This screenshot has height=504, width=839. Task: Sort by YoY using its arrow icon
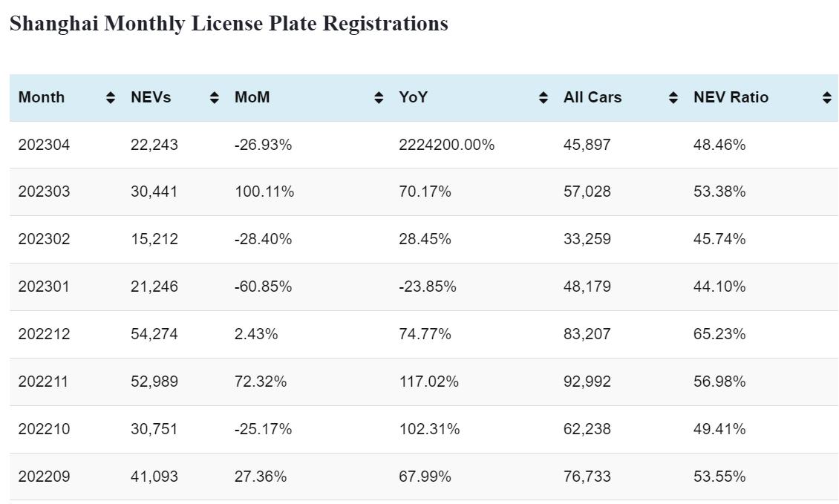click(543, 97)
